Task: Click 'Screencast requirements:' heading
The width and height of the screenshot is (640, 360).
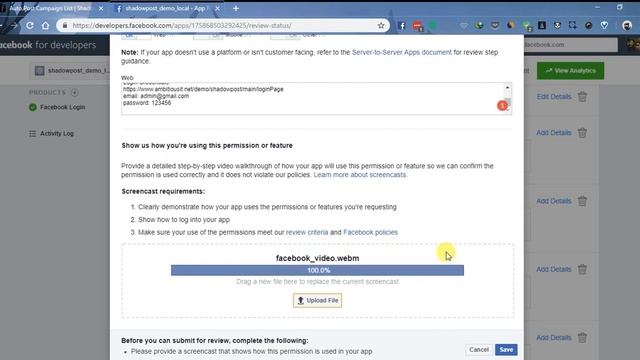Action: [x=163, y=191]
